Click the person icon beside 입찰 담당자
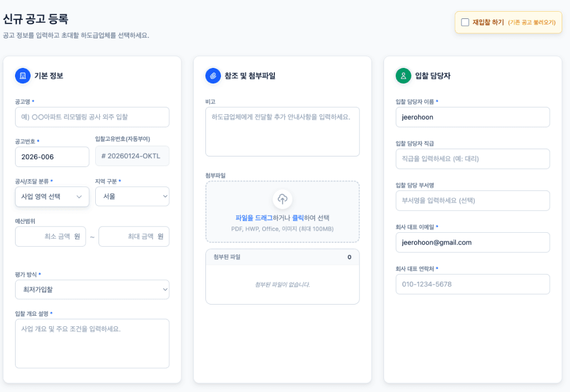Viewport: 570px width, 392px height. (x=404, y=76)
